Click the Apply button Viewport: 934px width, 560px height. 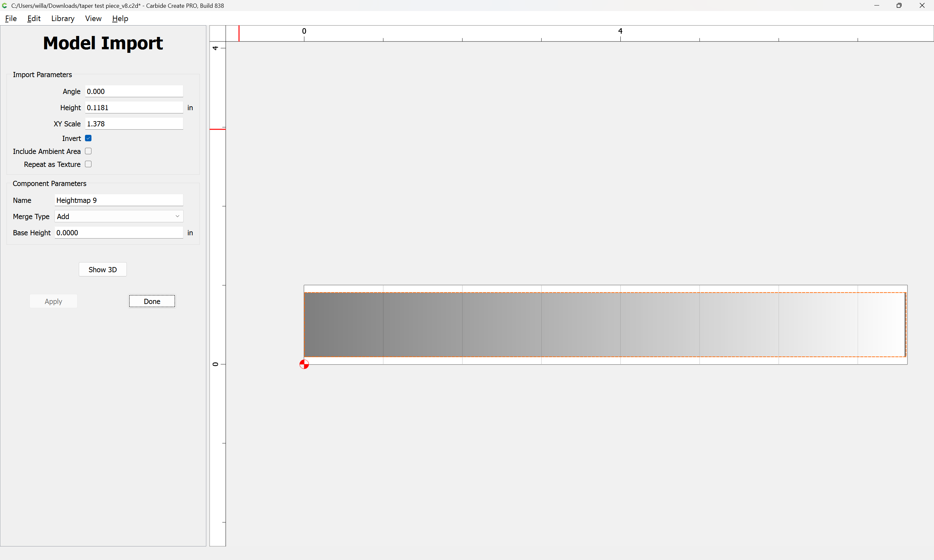click(53, 301)
